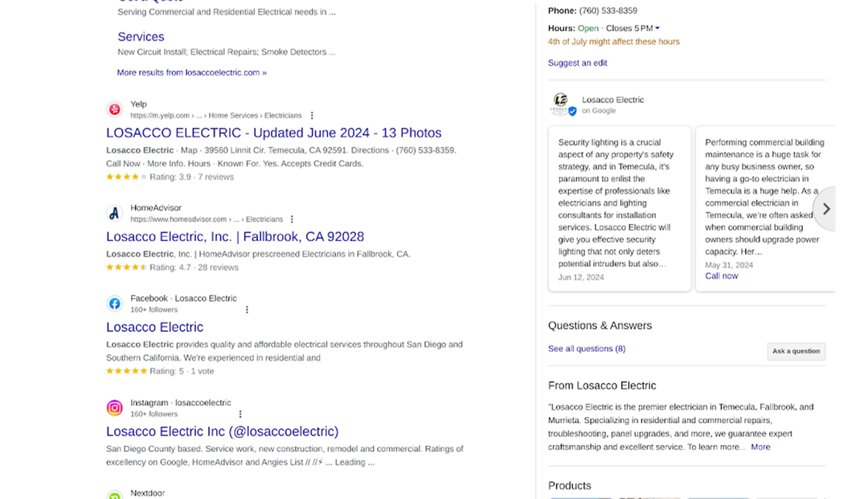Image resolution: width=868 pixels, height=499 pixels.
Task: Open three-dot menu beside Facebook result
Action: (247, 309)
